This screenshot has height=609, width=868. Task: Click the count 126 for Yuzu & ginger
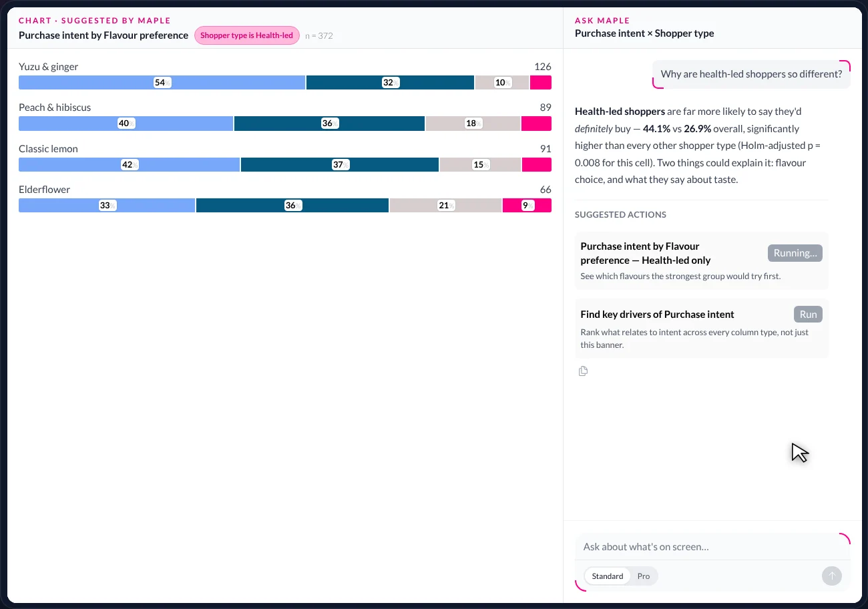pos(543,67)
